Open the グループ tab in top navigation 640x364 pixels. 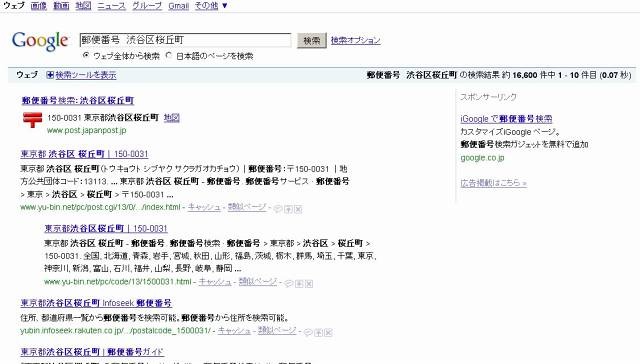pos(147,6)
